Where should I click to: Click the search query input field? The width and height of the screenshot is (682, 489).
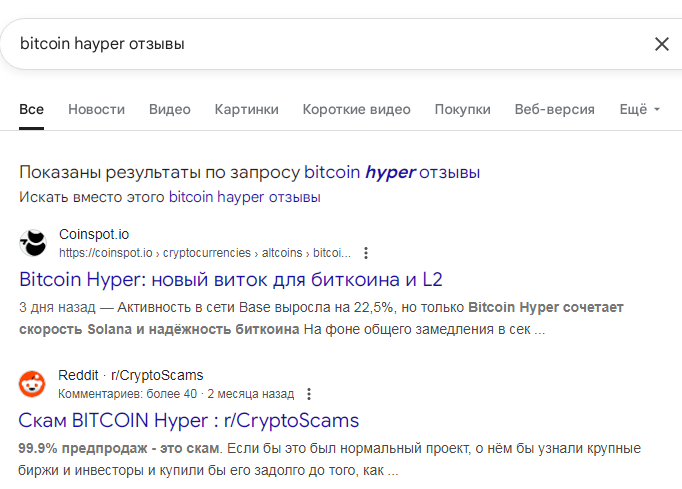click(x=320, y=44)
